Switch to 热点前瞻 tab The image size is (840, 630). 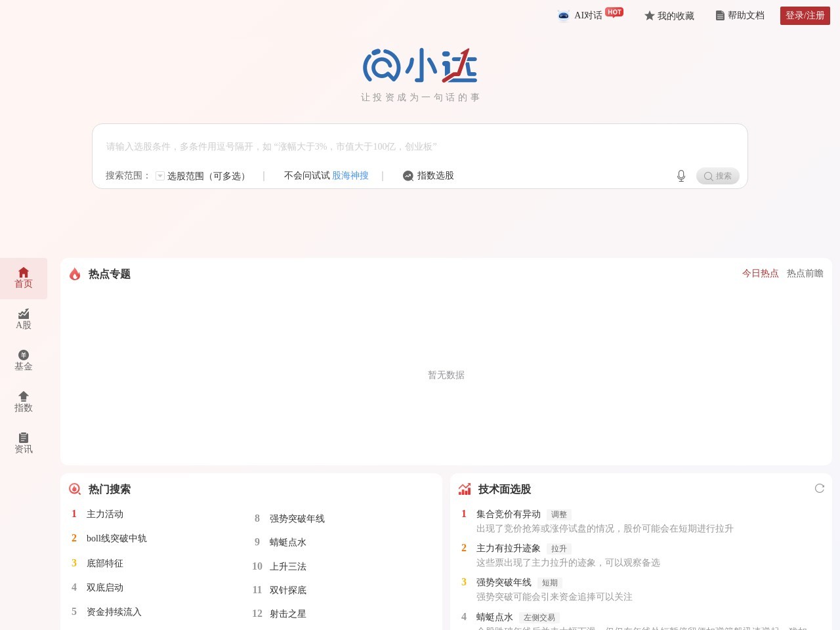click(x=805, y=274)
